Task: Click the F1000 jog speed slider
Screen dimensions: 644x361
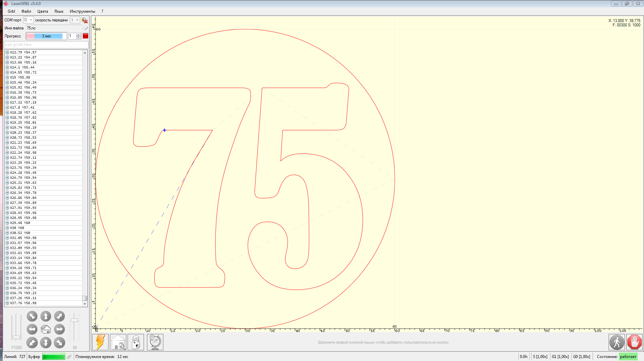Action: point(16,338)
